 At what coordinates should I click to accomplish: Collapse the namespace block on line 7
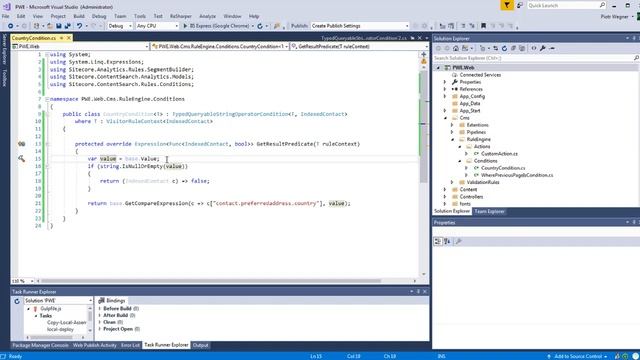[x=47, y=99]
